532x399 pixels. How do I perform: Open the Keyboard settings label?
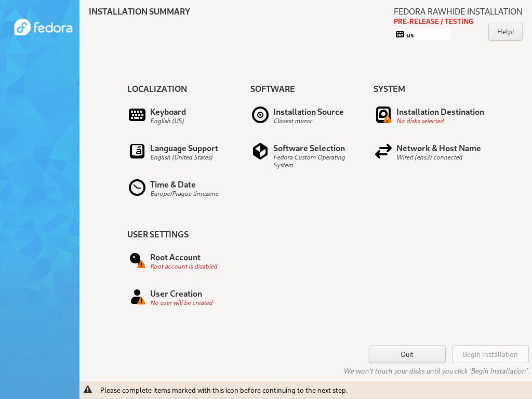(x=168, y=112)
